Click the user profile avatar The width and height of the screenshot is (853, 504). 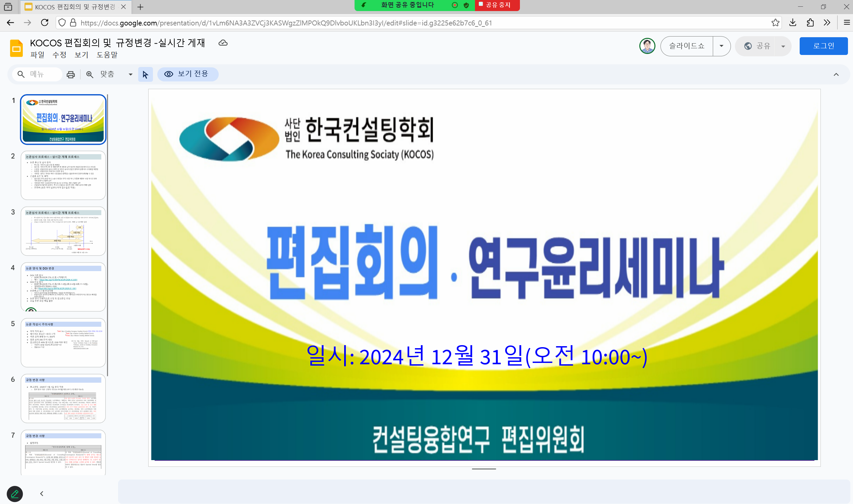pyautogui.click(x=647, y=46)
